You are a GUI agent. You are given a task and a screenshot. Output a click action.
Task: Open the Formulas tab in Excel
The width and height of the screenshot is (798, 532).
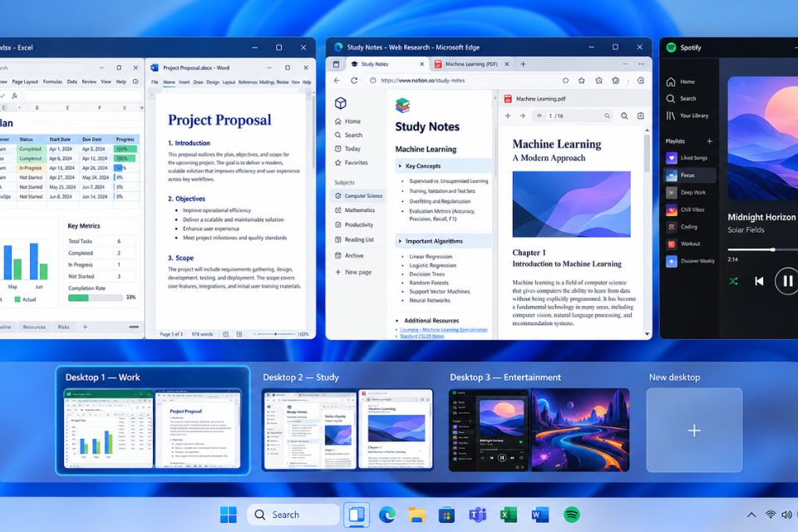point(52,81)
